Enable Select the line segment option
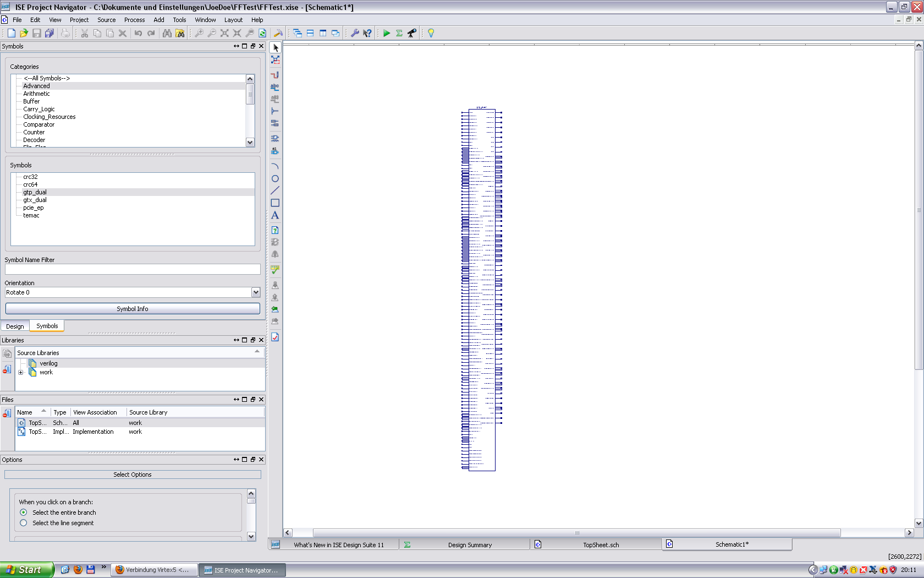Image resolution: width=924 pixels, height=578 pixels. [x=24, y=523]
